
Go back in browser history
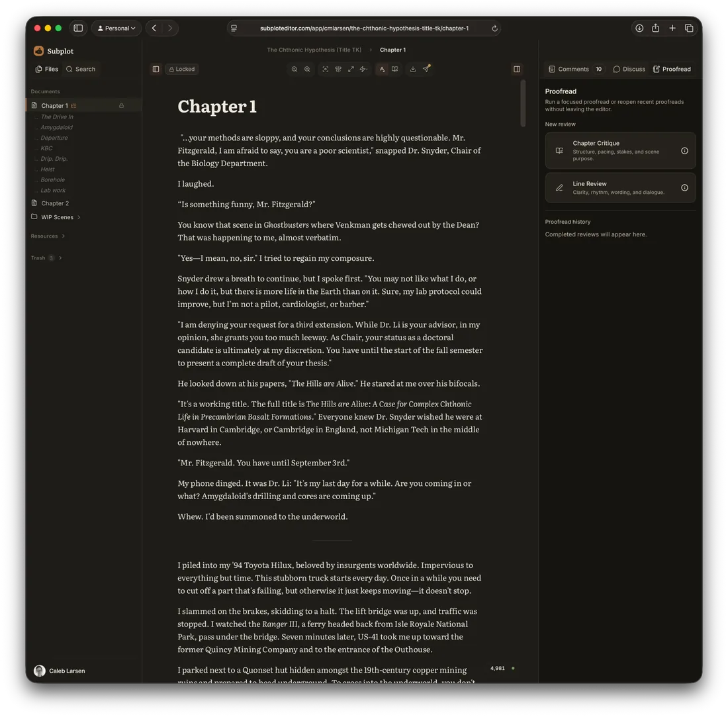pyautogui.click(x=154, y=28)
